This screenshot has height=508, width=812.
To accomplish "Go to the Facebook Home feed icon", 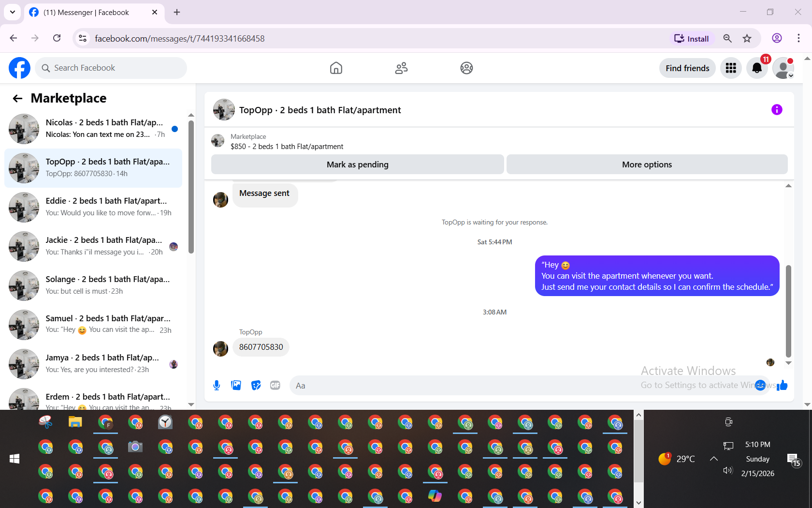I will pyautogui.click(x=336, y=68).
